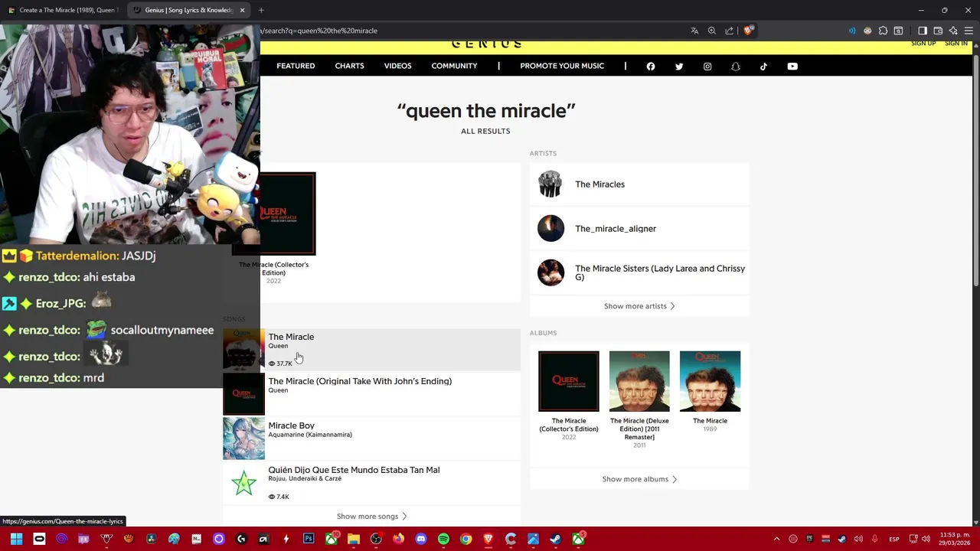Open a new browser tab
Image resolution: width=980 pixels, height=551 pixels.
click(261, 10)
